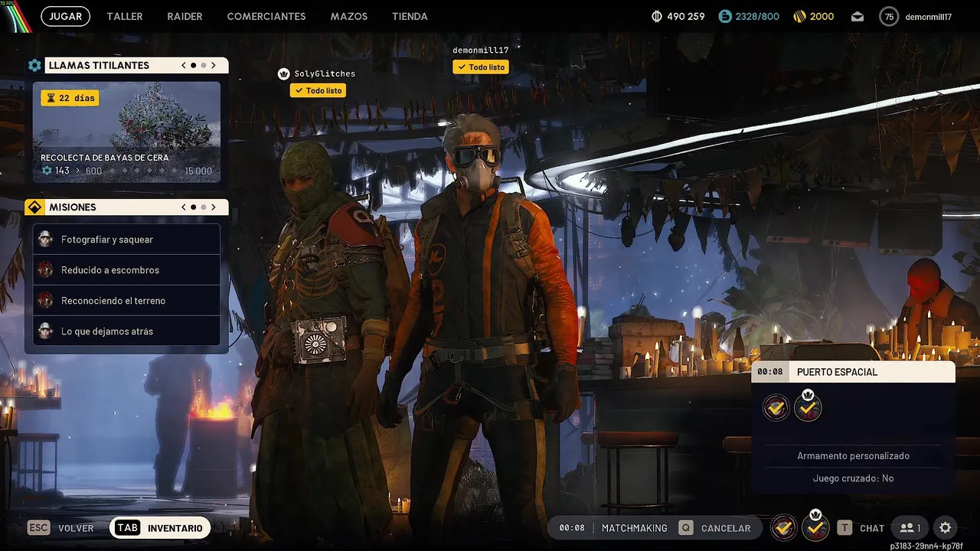The width and height of the screenshot is (980, 551).
Task: Click the Misiones diamond icon
Action: [x=34, y=207]
